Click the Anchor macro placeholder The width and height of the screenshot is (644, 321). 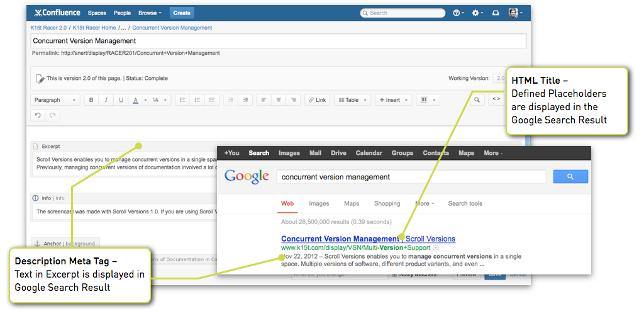point(65,244)
